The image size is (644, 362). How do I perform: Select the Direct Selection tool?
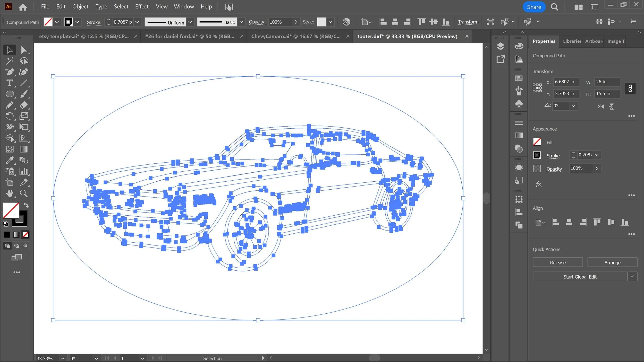24,50
